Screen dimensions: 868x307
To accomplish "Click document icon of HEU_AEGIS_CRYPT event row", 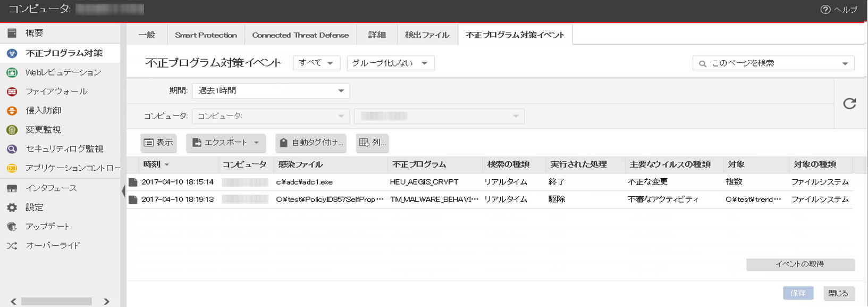I will point(133,182).
